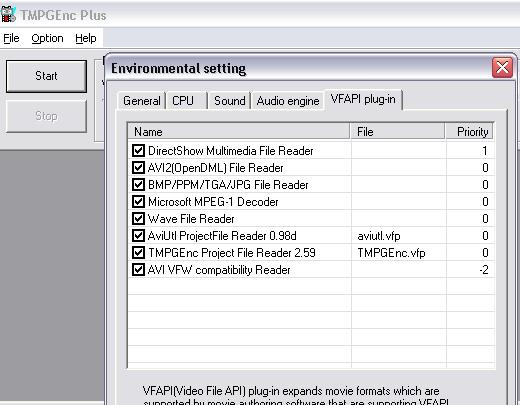Select the Audio engine tab

tap(288, 101)
